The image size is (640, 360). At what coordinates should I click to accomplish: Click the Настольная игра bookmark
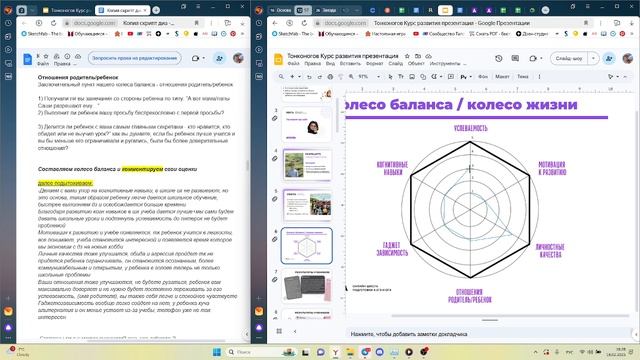[x=385, y=33]
